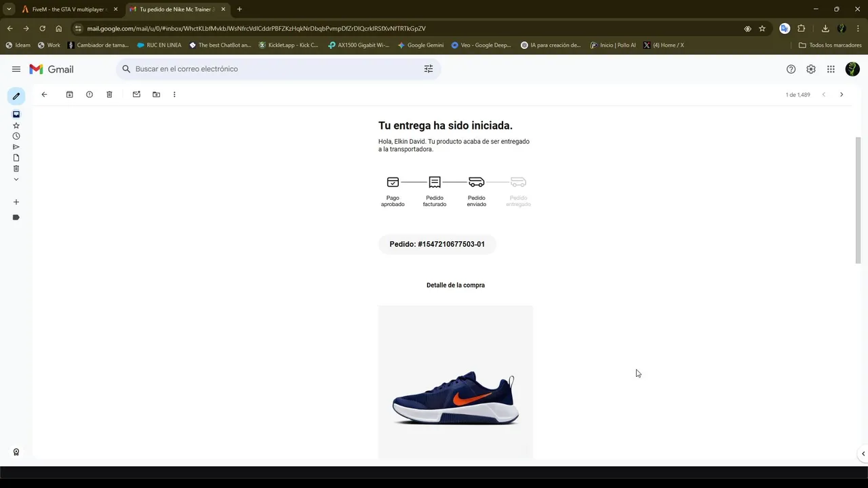
Task: Open RUC EN LINEA bookmark
Action: point(159,45)
